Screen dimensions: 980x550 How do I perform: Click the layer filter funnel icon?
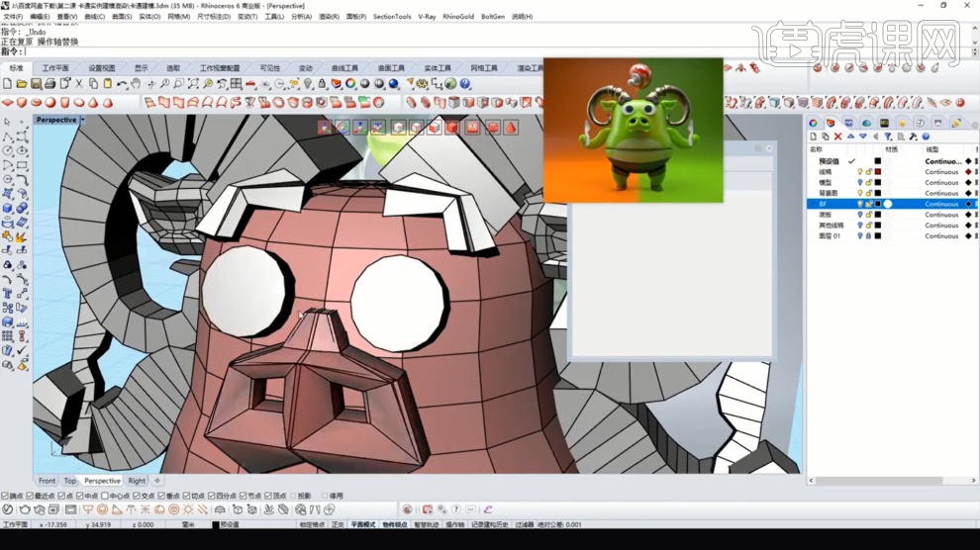pos(888,137)
